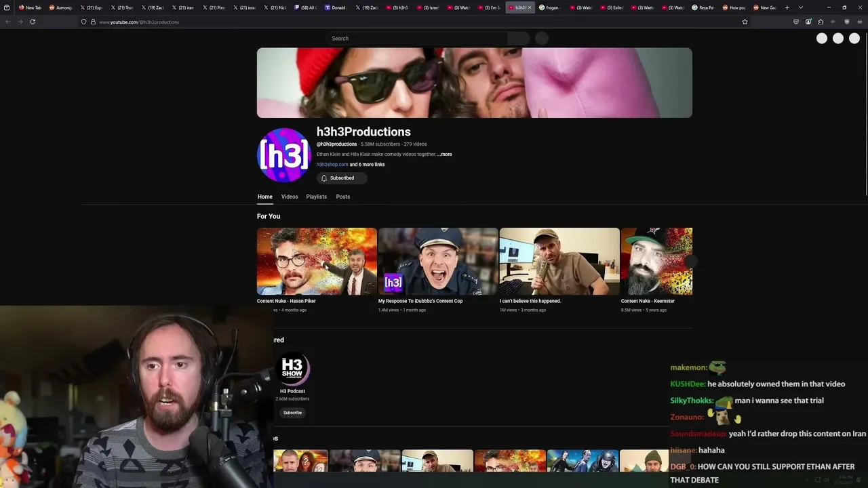Image resolution: width=868 pixels, height=488 pixels.
Task: Save page to Pocket icon
Action: [796, 22]
